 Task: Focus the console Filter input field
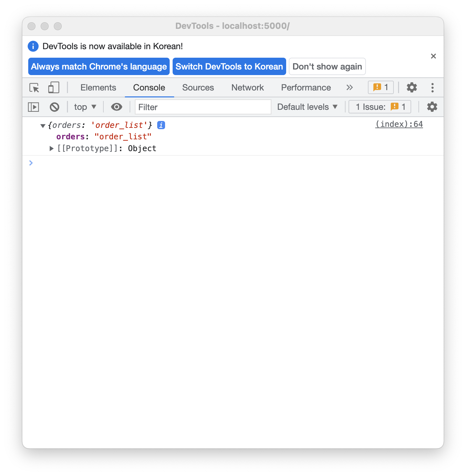(203, 107)
